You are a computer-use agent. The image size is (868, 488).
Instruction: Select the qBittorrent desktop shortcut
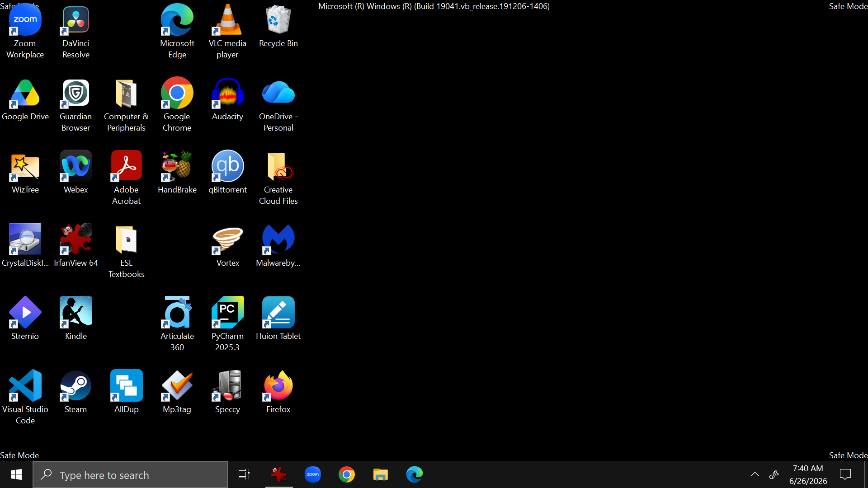pyautogui.click(x=228, y=173)
